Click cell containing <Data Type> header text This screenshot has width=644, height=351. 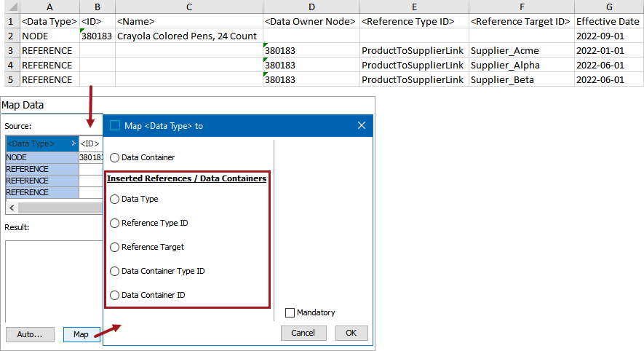click(49, 21)
